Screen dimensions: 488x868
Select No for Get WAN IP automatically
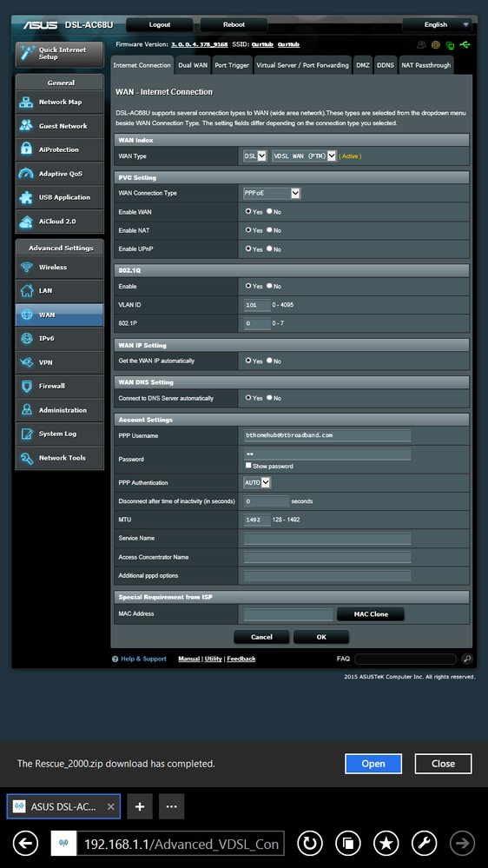(269, 361)
